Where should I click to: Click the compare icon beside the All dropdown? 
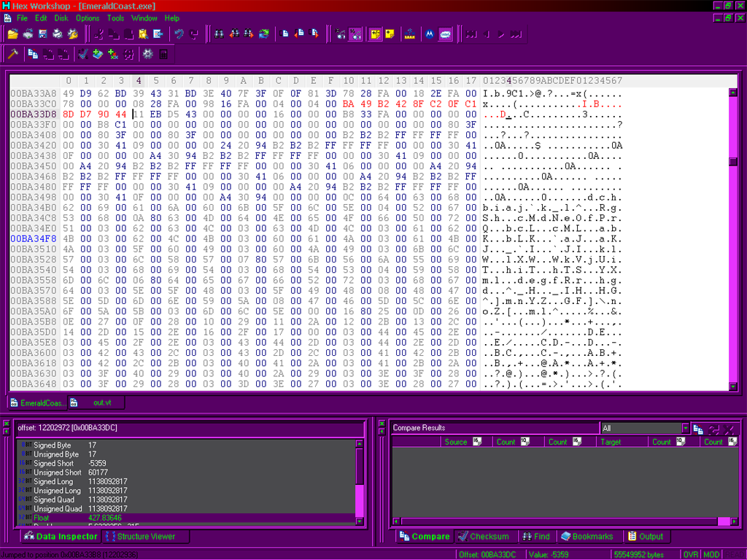(x=698, y=429)
